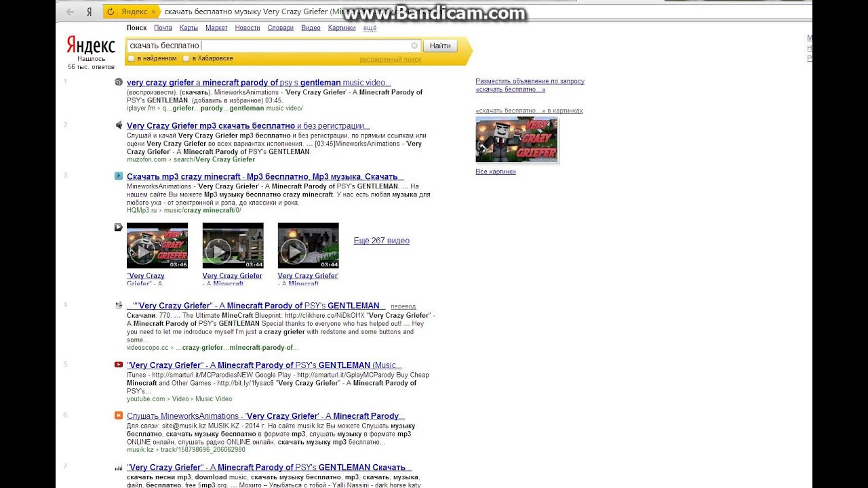Click the Very Crazy Griefer image preview

(517, 140)
